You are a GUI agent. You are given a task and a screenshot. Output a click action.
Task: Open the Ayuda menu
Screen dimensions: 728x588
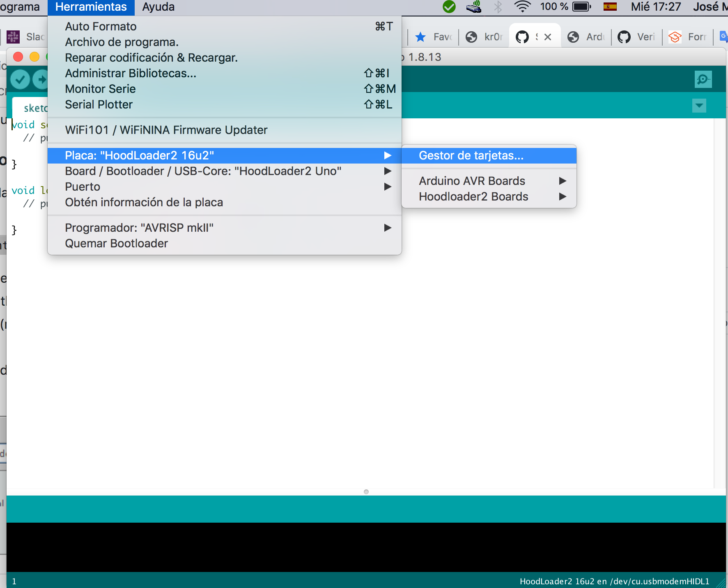(x=158, y=7)
